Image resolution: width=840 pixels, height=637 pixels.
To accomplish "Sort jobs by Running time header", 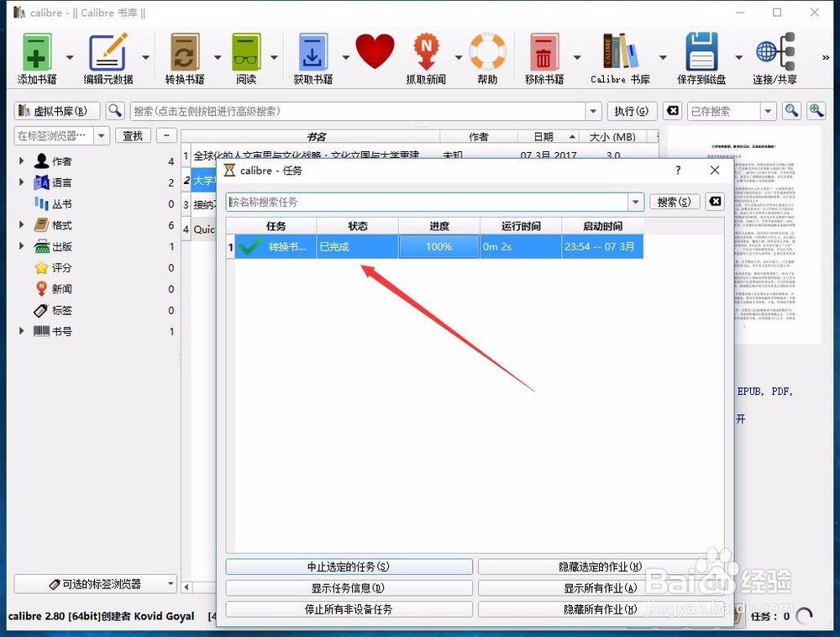I will 522,226.
